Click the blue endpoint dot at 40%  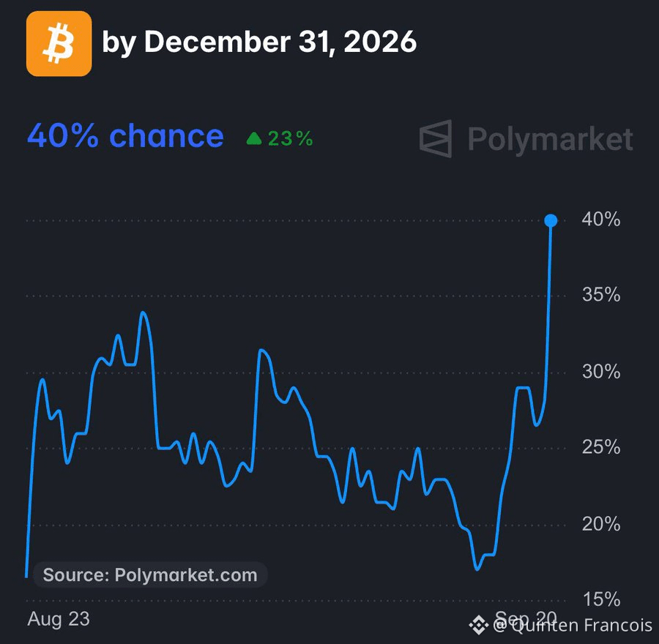(551, 220)
